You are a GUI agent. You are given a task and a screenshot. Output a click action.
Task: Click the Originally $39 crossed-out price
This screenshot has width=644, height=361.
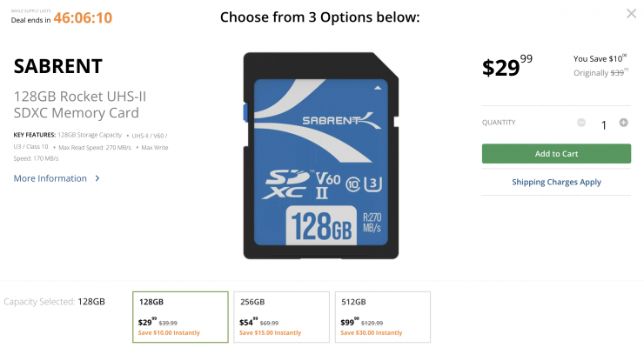[x=599, y=74]
